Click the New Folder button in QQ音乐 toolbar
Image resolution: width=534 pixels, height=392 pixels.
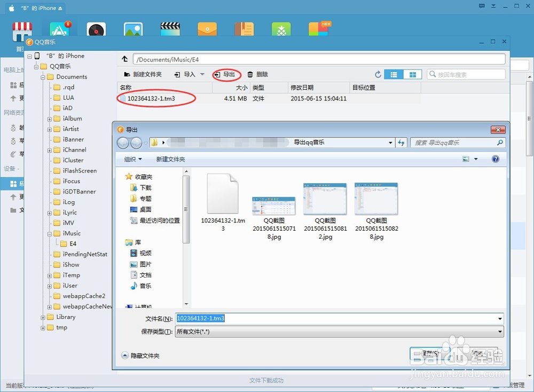143,74
